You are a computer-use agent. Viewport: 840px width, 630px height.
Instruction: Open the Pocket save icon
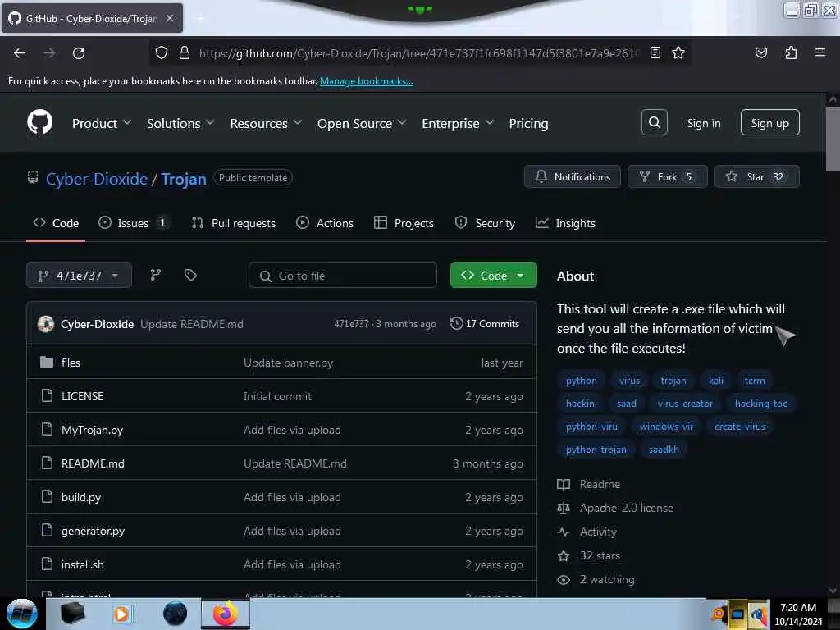(760, 52)
